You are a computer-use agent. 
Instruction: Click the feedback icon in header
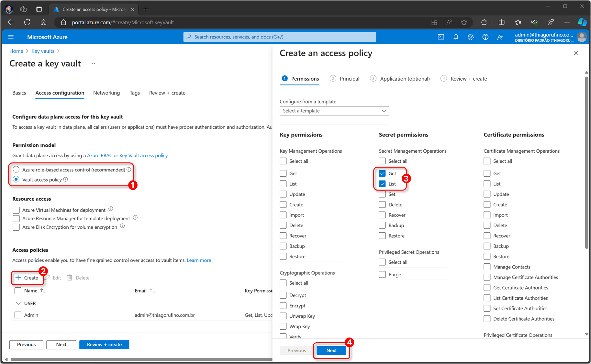coord(500,37)
